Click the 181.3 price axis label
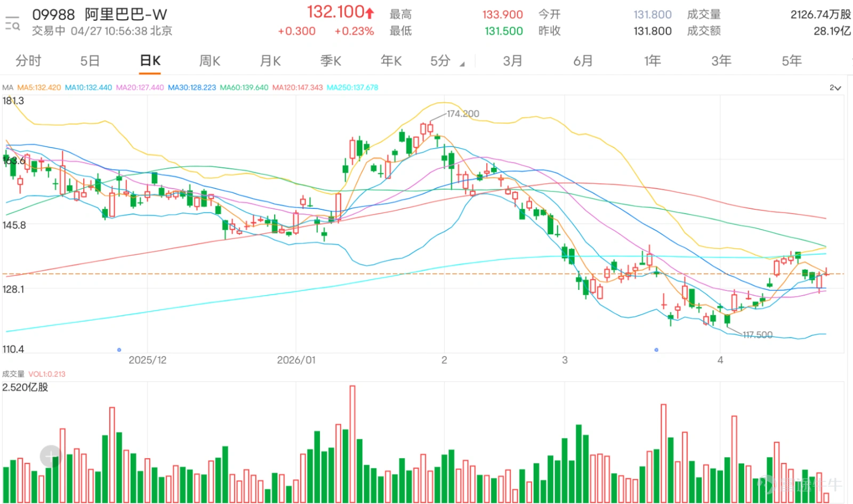Screen dimensions: 853x504 click(x=13, y=101)
